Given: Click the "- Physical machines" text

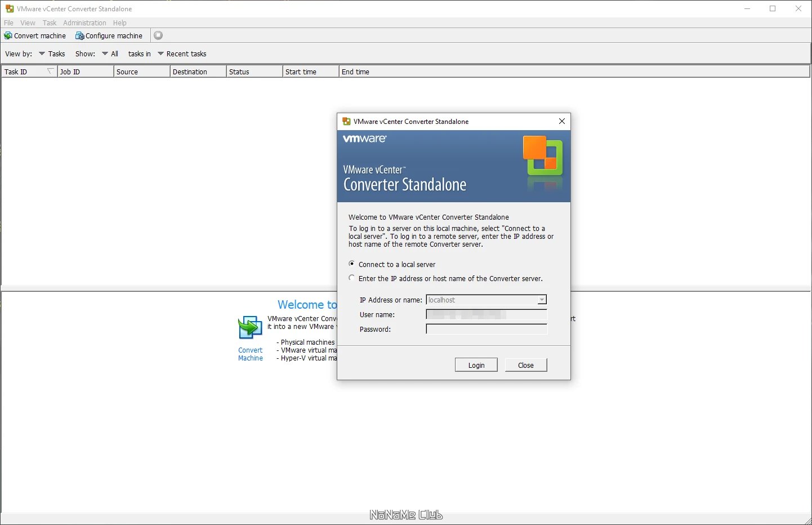Looking at the screenshot, I should point(305,342).
